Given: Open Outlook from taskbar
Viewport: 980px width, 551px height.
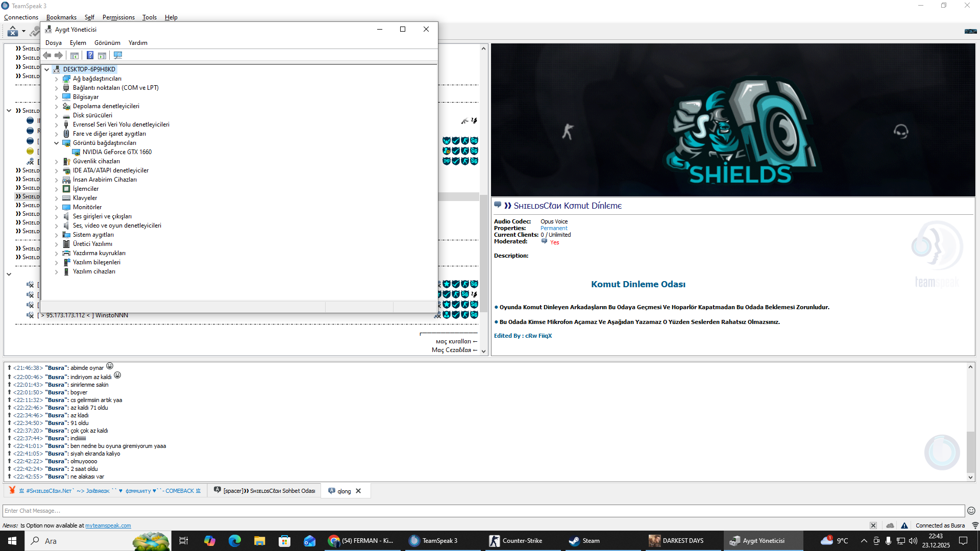Looking at the screenshot, I should coord(310,541).
